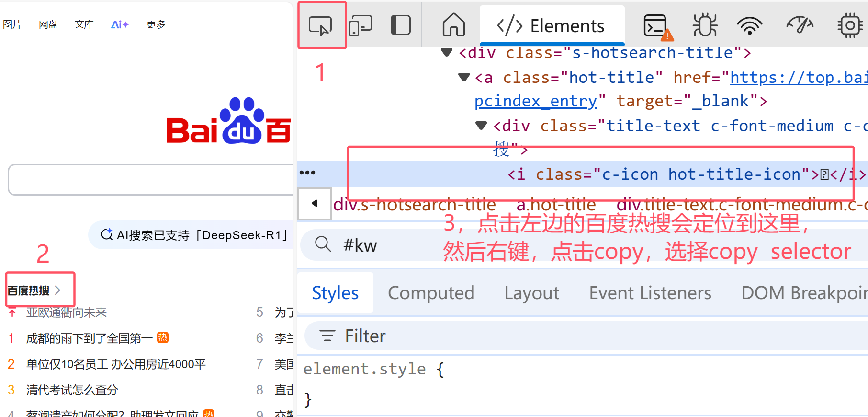Screen dimensions: 868x417
Task: Open 百度热搜 heading link
Action: (x=28, y=290)
